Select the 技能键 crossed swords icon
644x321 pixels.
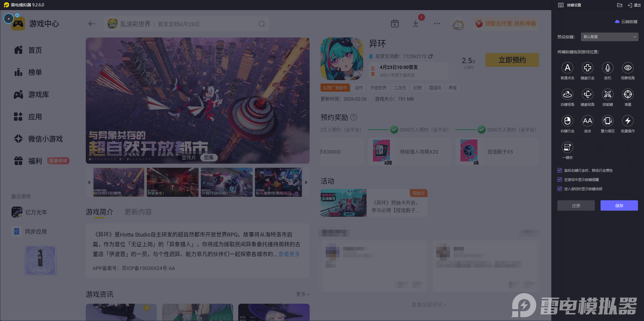click(607, 95)
